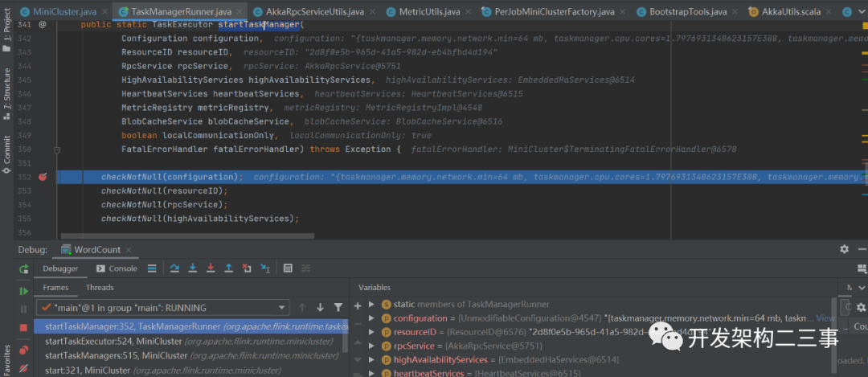Open debug panel settings gear

pos(844,249)
